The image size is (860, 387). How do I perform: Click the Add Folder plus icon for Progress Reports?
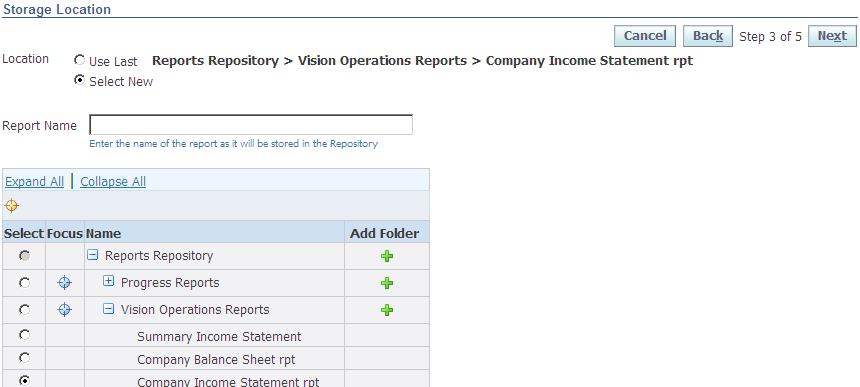[x=387, y=283]
